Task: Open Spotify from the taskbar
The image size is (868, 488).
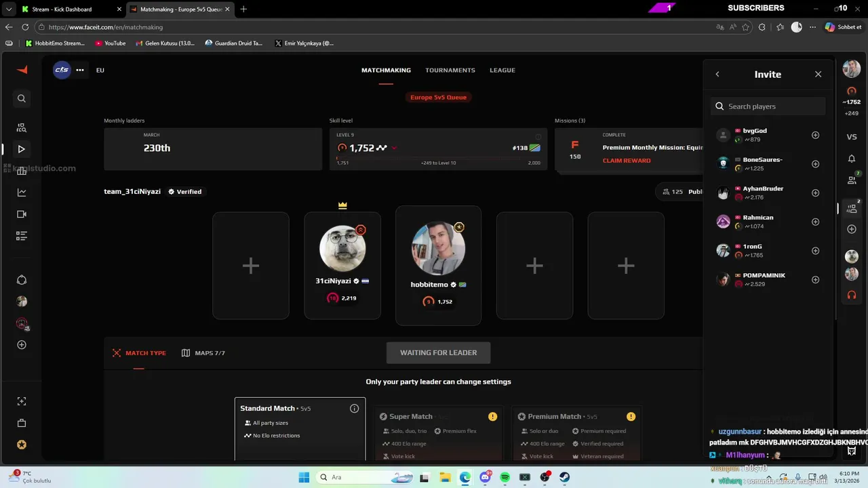Action: pyautogui.click(x=505, y=477)
